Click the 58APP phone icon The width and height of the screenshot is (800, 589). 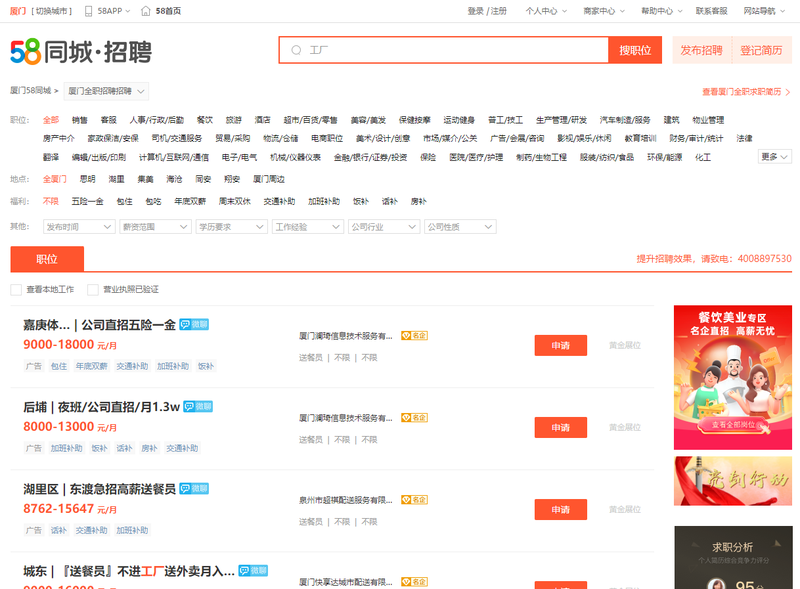pos(88,11)
